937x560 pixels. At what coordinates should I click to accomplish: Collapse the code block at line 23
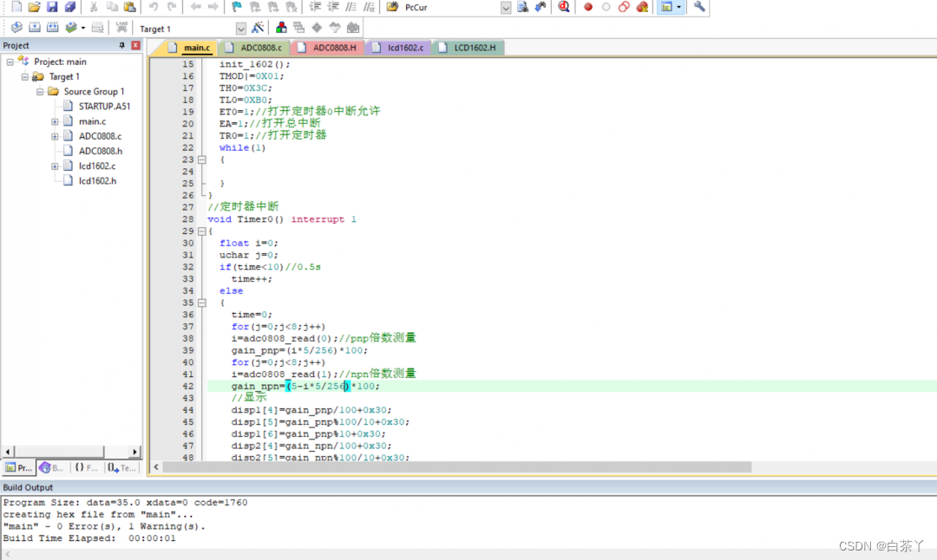[x=202, y=160]
